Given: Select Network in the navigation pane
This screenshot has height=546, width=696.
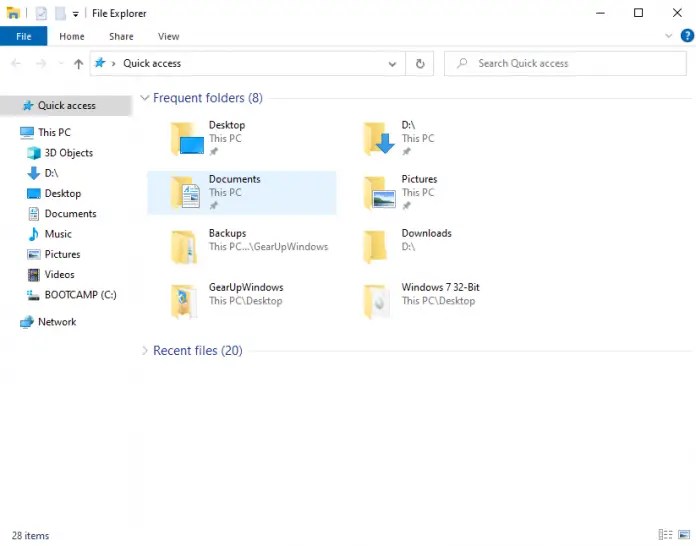Looking at the screenshot, I should pos(48,322).
